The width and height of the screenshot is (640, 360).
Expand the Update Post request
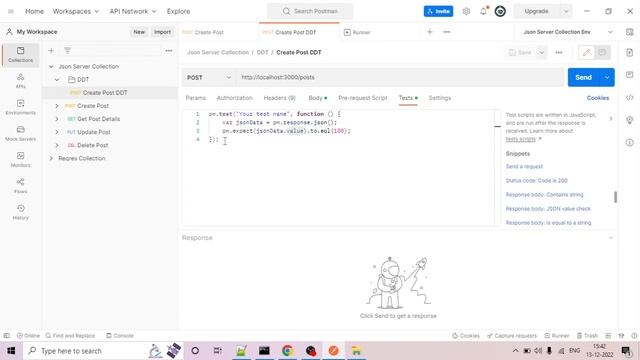click(57, 132)
